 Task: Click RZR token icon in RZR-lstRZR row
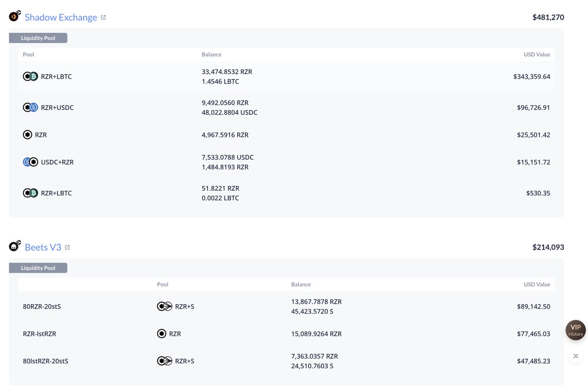click(x=162, y=334)
